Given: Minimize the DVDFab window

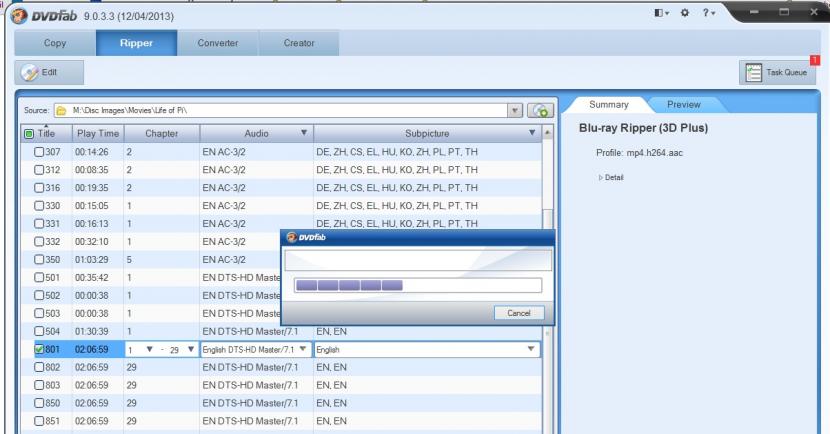Looking at the screenshot, I should coord(754,12).
